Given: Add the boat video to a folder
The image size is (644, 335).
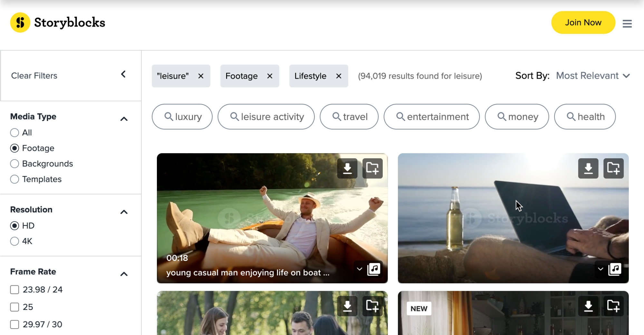Looking at the screenshot, I should point(373,168).
